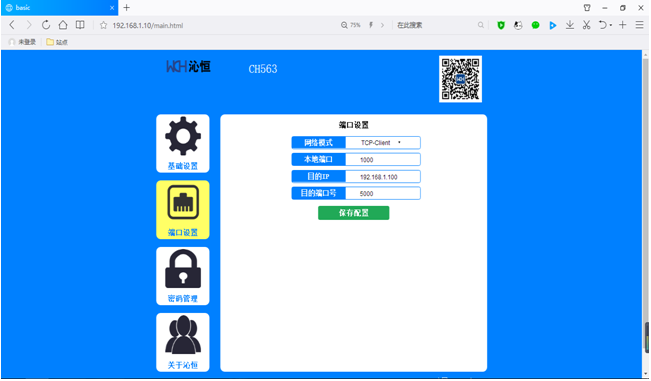Close the basic tab
651x381 pixels.
(x=112, y=8)
